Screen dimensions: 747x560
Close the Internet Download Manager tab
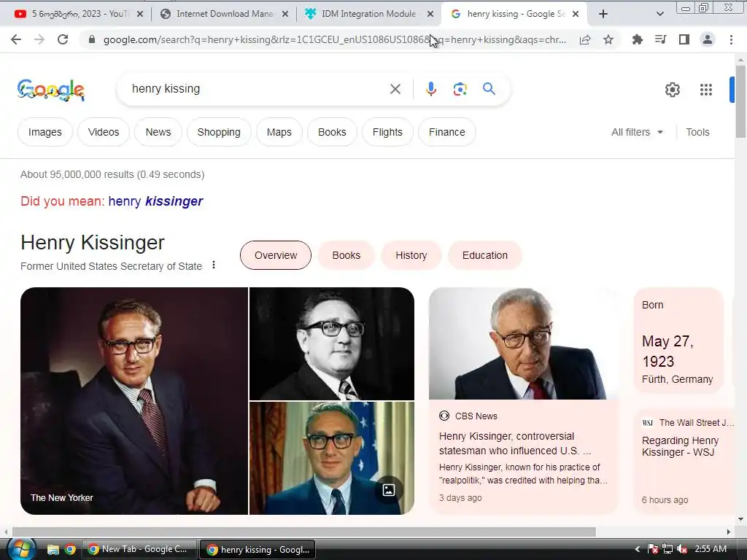(x=285, y=14)
